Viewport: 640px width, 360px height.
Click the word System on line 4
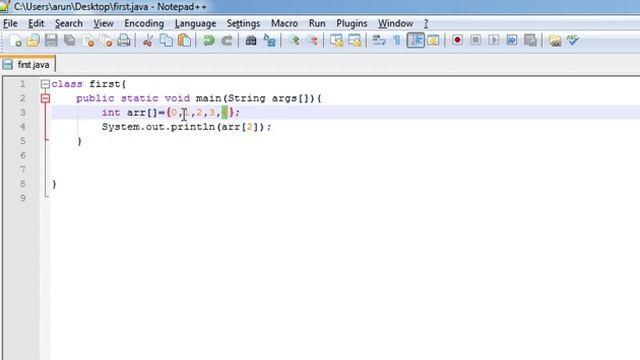pyautogui.click(x=120, y=127)
